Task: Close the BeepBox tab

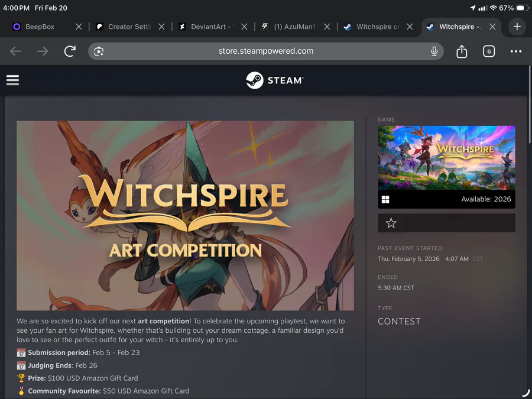Action: pyautogui.click(x=79, y=27)
